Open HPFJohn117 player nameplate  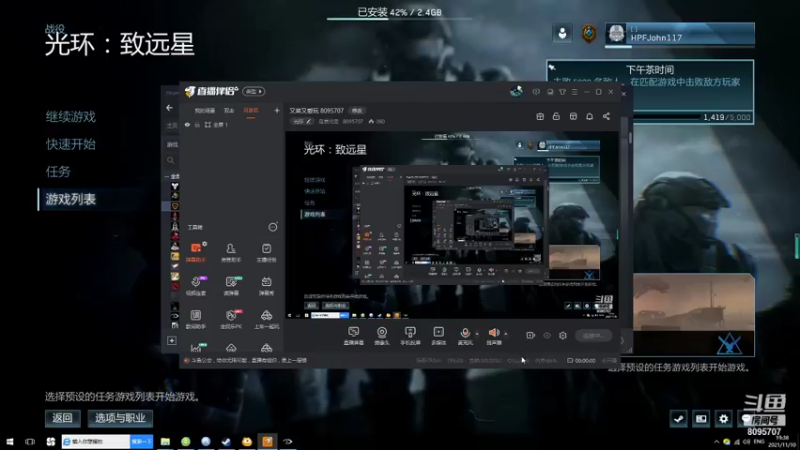coord(679,34)
